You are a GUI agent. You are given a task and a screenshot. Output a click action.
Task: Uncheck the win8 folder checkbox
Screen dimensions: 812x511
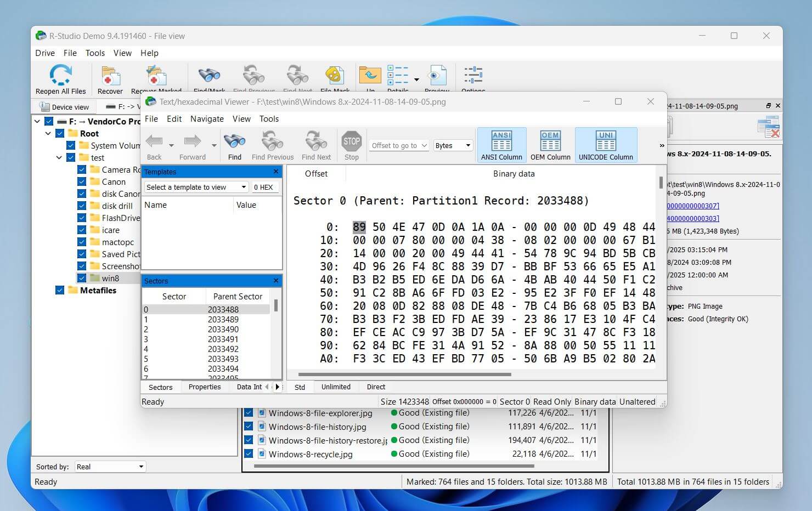(x=82, y=278)
